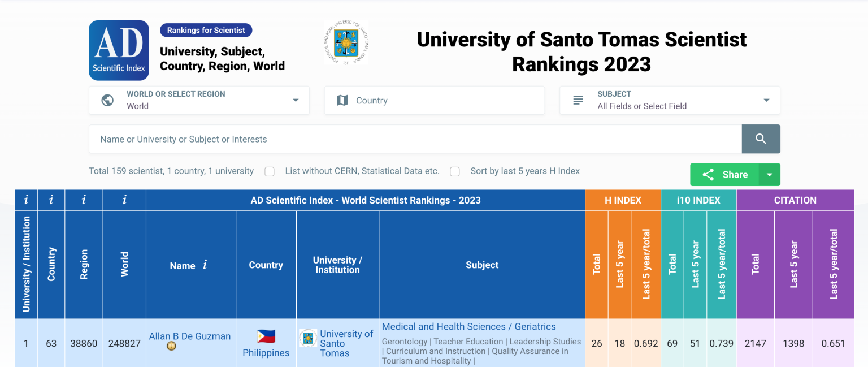868x367 pixels.
Task: Click the H INDEX group header
Action: pos(623,200)
